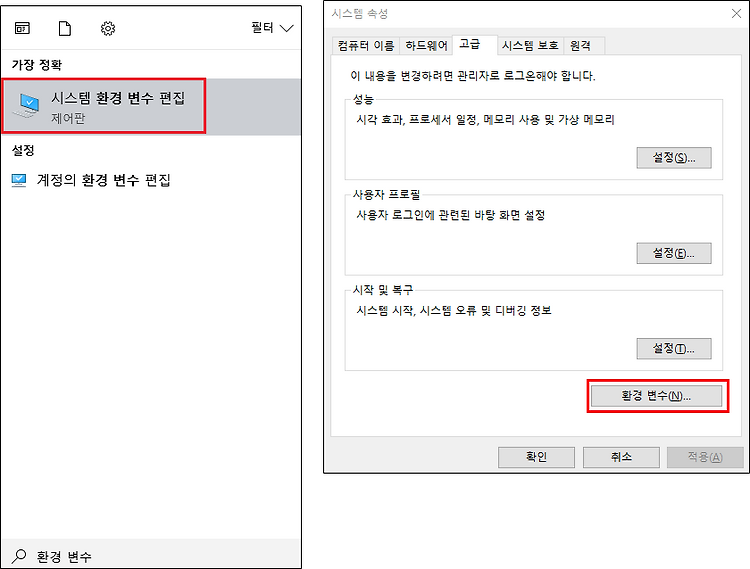Select the settings gear filter icon
This screenshot has width=750, height=569.
[x=108, y=29]
